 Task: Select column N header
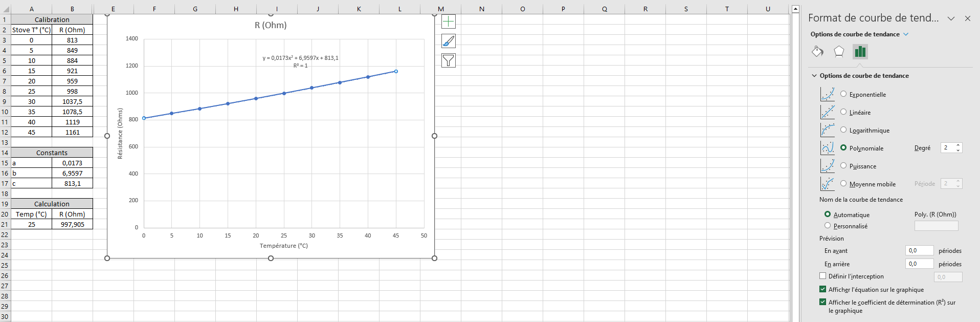[481, 9]
